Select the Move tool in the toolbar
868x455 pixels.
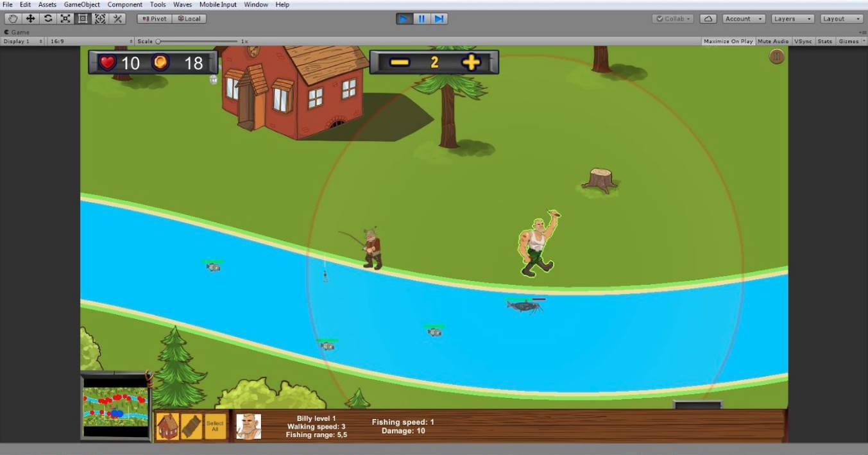pos(30,19)
